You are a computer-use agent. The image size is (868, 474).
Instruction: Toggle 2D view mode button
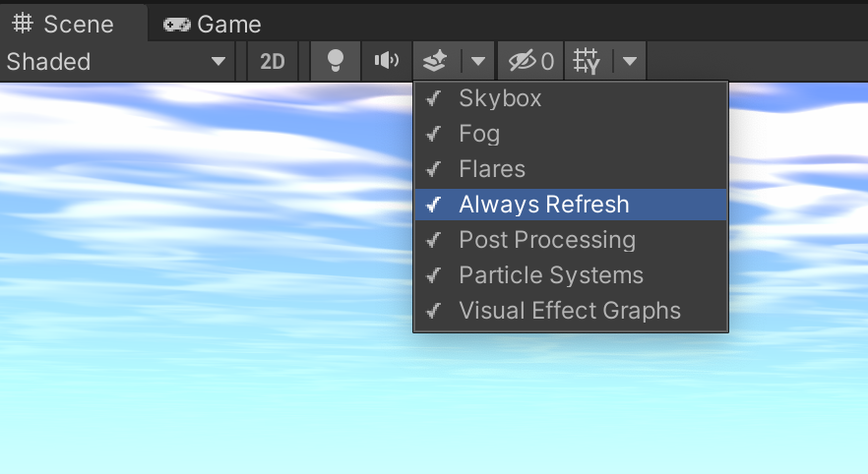(x=272, y=62)
